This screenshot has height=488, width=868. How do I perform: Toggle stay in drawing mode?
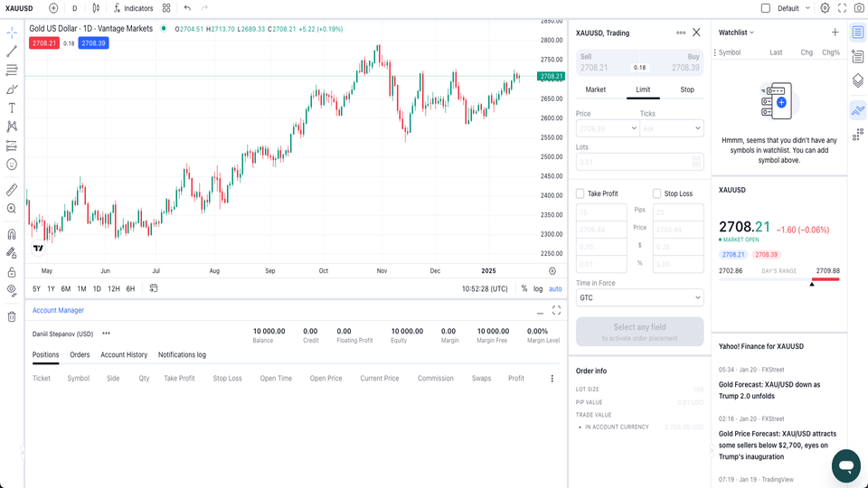[12, 253]
